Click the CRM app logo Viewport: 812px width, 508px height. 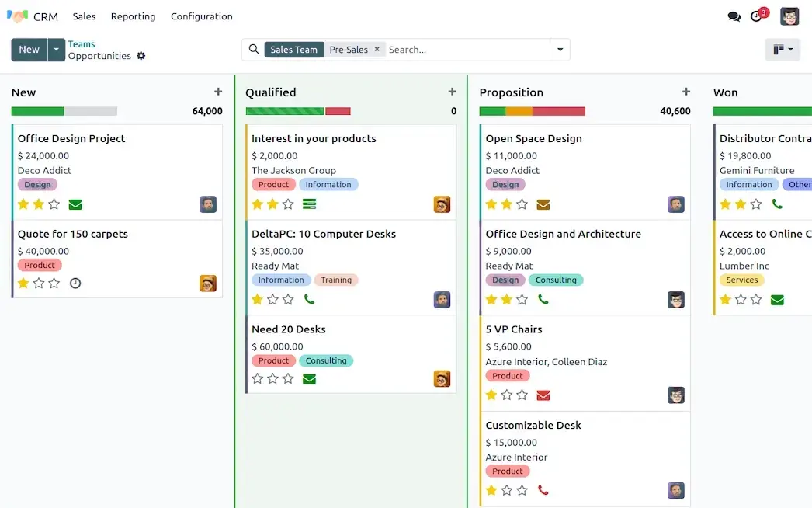click(x=17, y=16)
